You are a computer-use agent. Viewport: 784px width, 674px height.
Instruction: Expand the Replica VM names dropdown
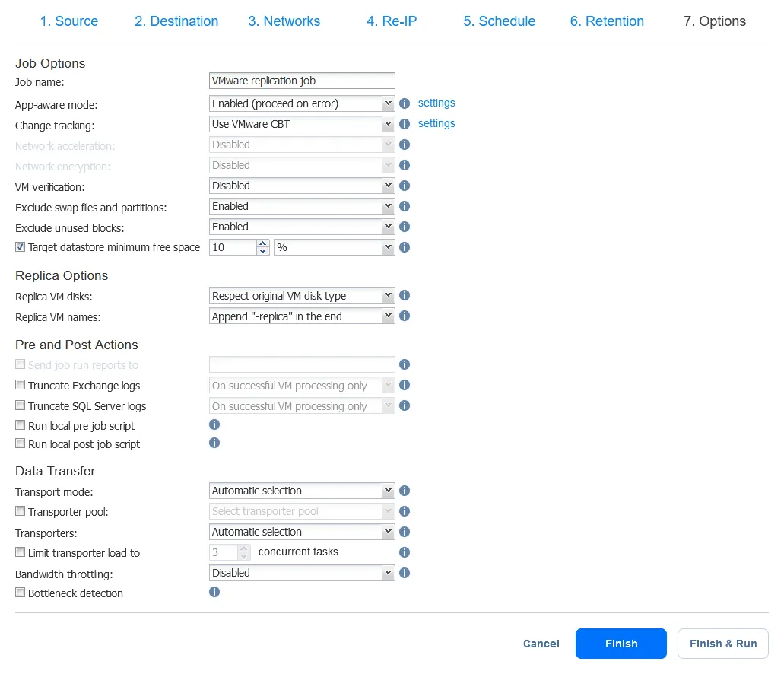302,316
